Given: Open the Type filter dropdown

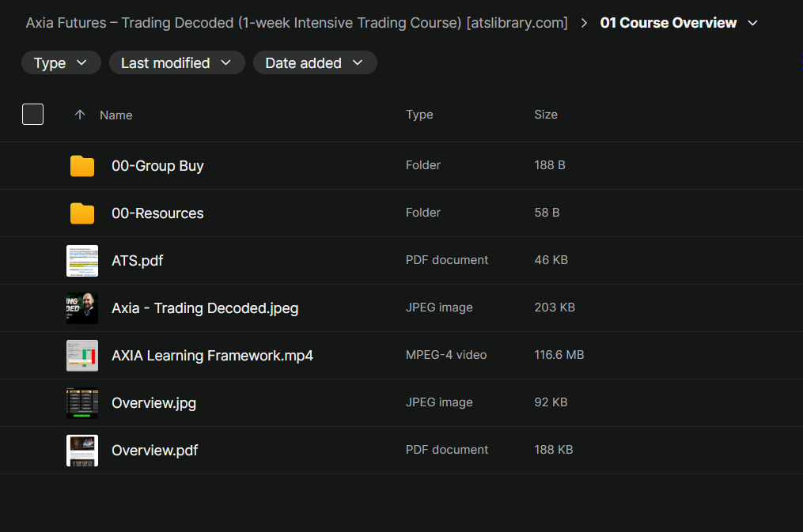Looking at the screenshot, I should tap(61, 62).
